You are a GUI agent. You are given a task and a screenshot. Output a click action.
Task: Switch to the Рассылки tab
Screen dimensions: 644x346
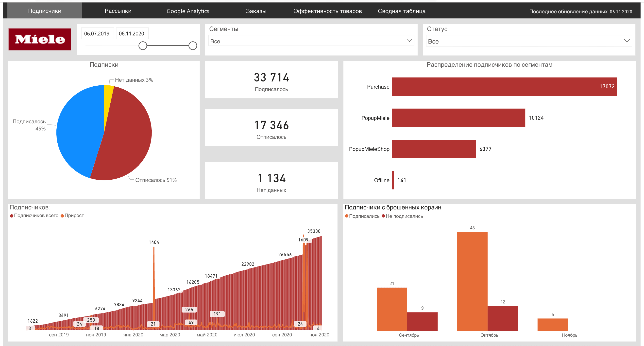[x=118, y=11]
